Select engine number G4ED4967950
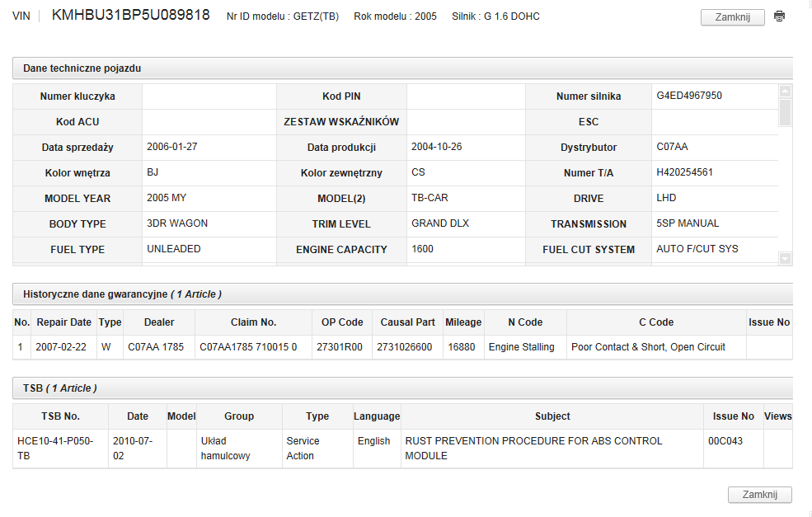This screenshot has width=812, height=517. click(688, 96)
